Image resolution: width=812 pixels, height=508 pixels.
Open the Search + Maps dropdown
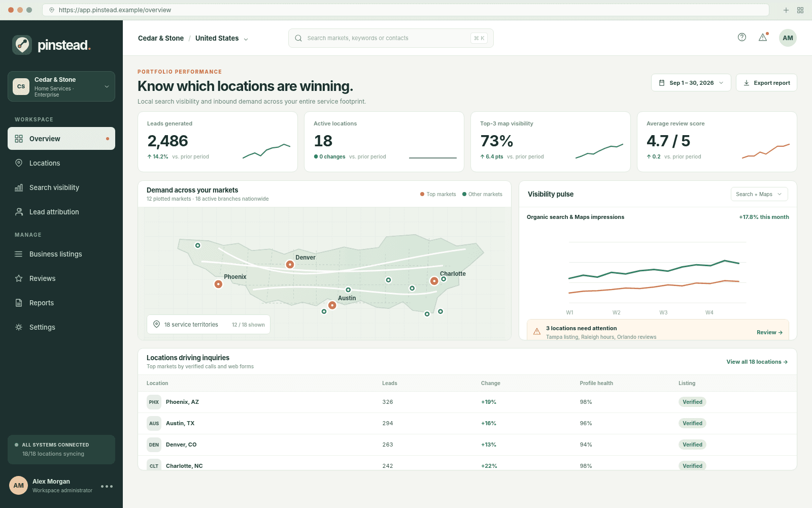tap(759, 194)
